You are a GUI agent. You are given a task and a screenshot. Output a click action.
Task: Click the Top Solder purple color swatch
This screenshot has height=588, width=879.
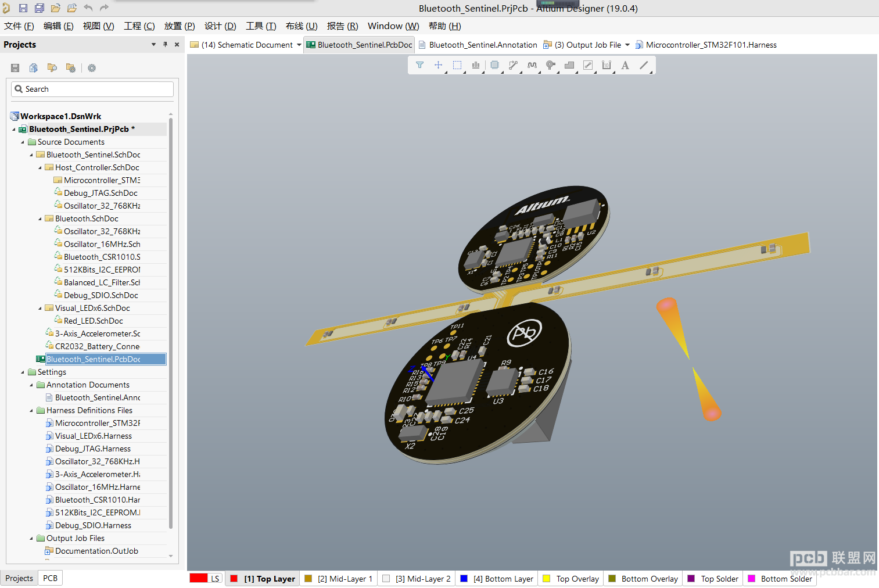pyautogui.click(x=691, y=579)
